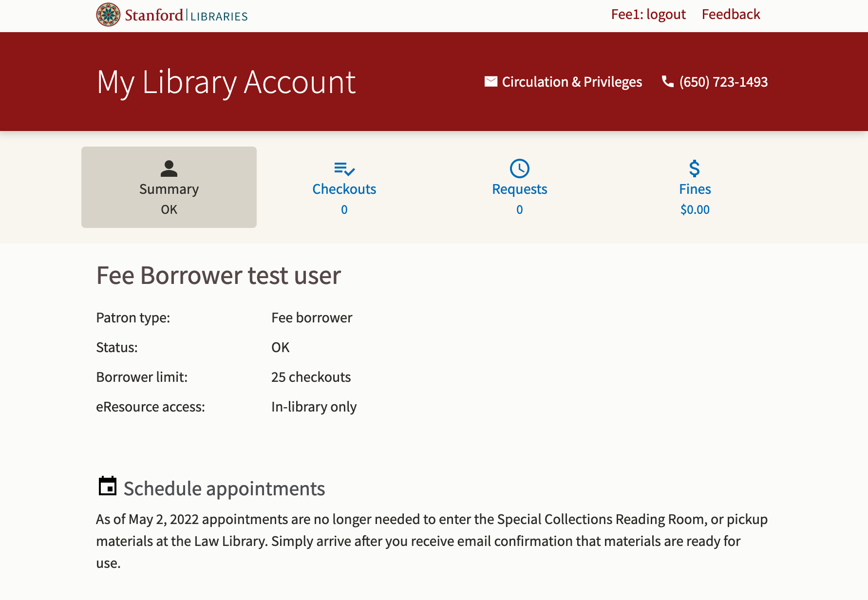
Task: Click the dollar sign icon above Fines
Action: click(x=695, y=169)
